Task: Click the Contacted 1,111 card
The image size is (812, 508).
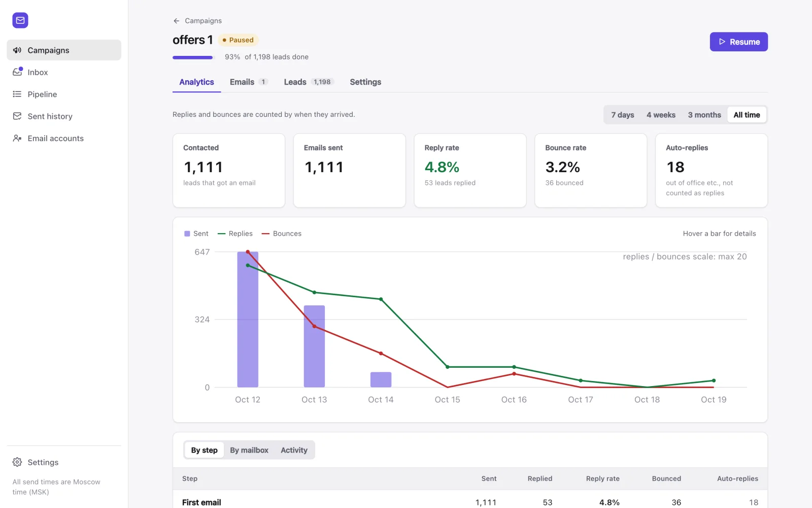Action: coord(229,170)
